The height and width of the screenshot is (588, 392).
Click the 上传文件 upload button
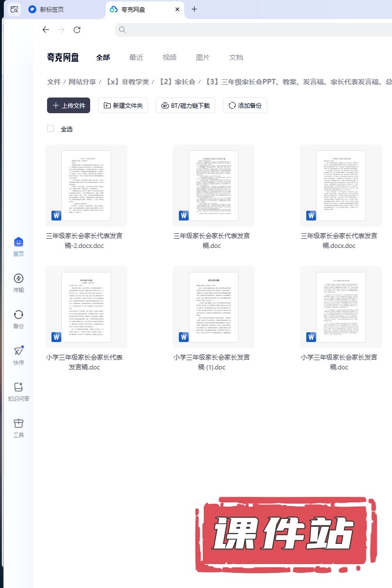(69, 105)
